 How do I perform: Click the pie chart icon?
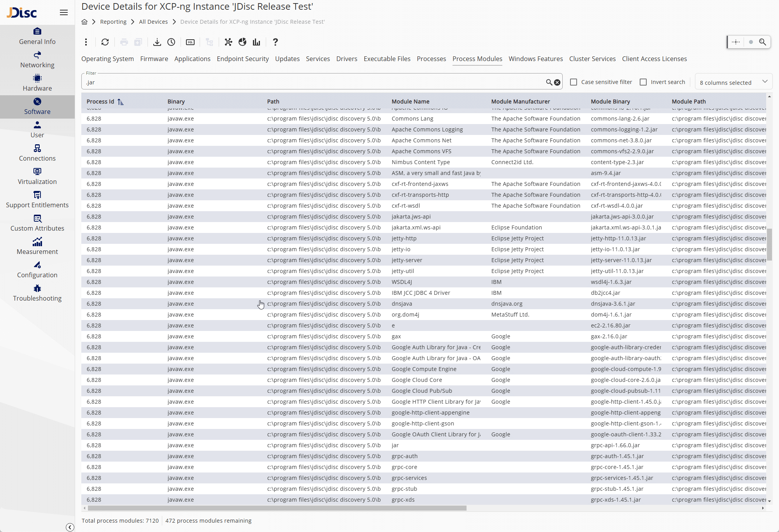click(242, 42)
